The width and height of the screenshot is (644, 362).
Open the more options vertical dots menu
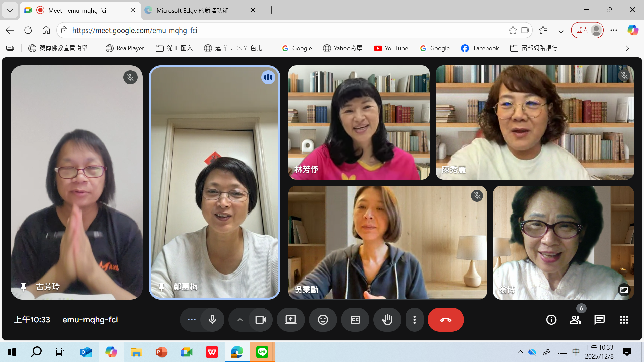tap(415, 320)
